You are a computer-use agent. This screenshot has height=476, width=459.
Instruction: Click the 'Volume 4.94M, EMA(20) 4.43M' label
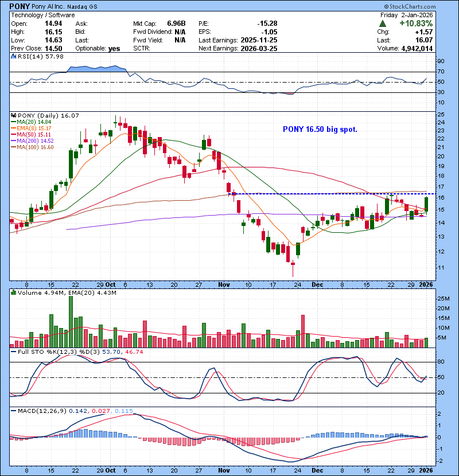coord(67,293)
